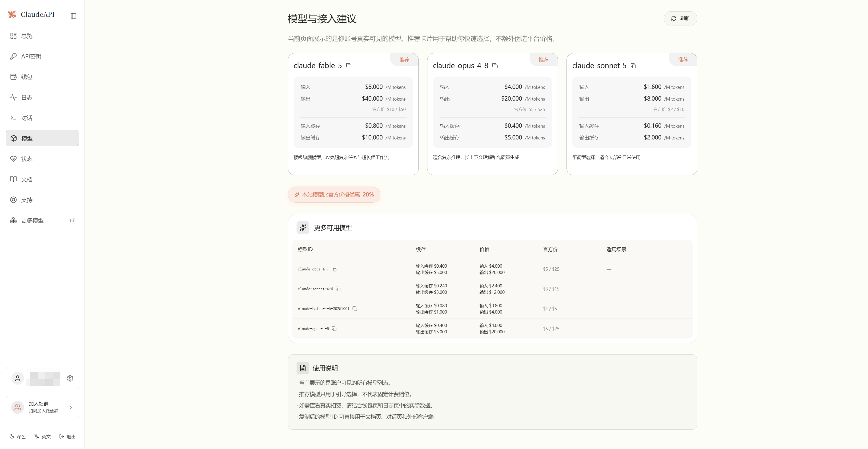Switch to 深色 dark mode
The width and height of the screenshot is (868, 449).
pyautogui.click(x=17, y=437)
